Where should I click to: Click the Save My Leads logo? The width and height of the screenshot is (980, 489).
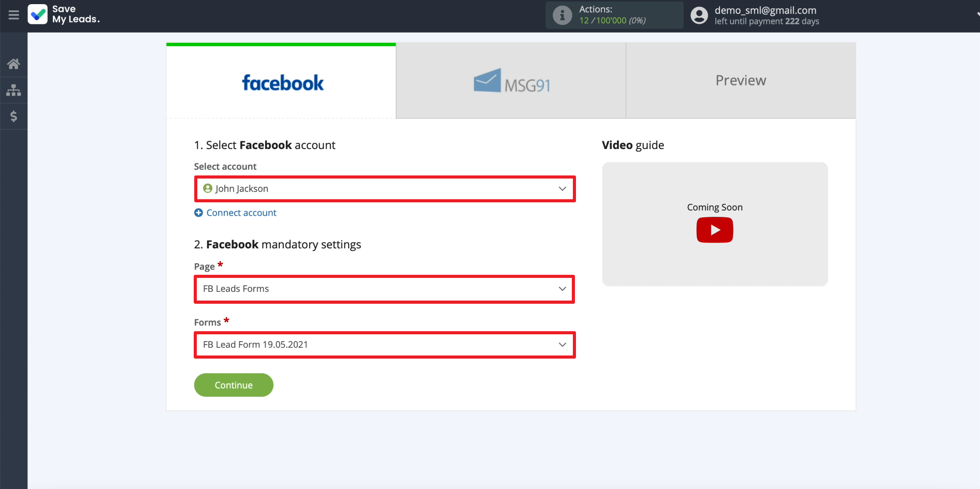[x=63, y=14]
